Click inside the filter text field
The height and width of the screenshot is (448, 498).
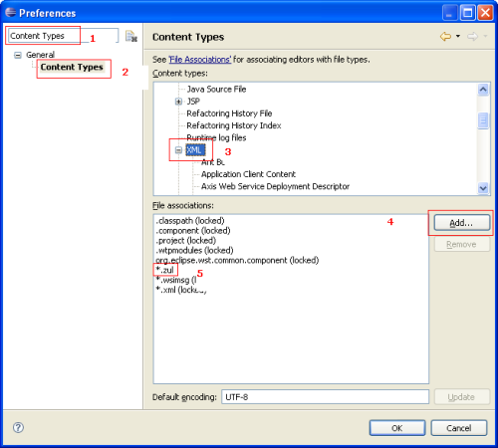tap(63, 36)
